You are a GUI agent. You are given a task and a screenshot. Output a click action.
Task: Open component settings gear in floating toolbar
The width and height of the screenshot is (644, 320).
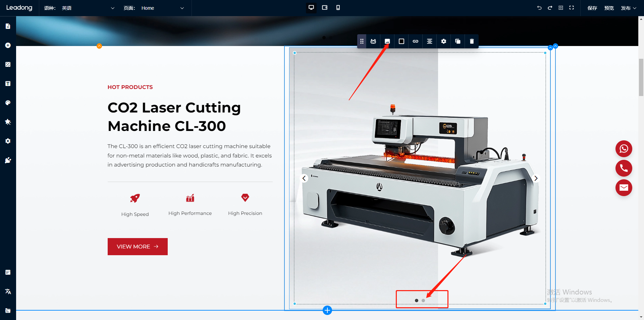coord(443,41)
